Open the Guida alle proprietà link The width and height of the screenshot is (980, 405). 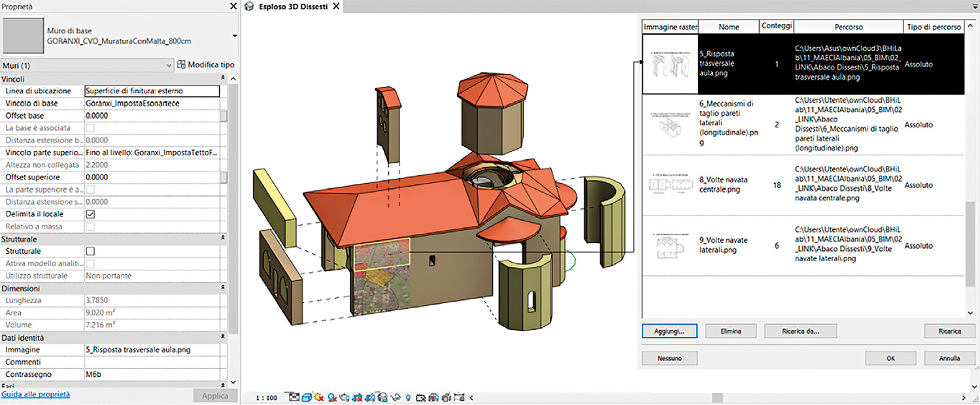point(36,395)
